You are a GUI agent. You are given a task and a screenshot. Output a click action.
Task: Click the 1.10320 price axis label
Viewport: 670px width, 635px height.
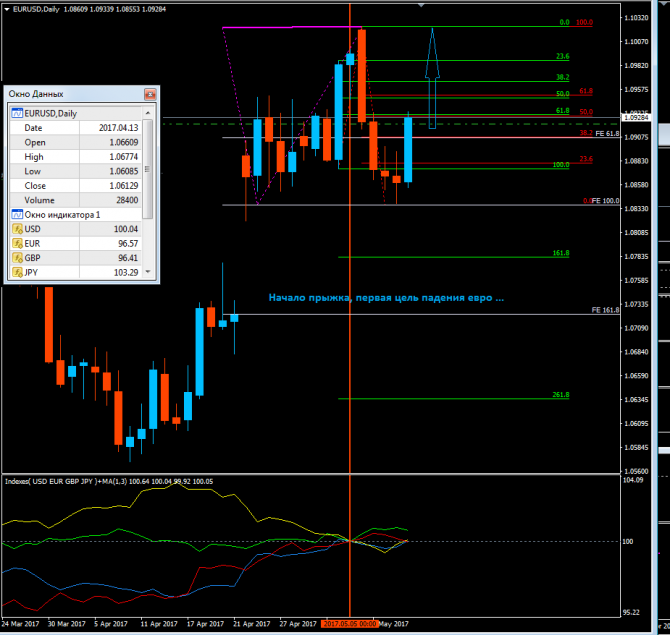636,18
